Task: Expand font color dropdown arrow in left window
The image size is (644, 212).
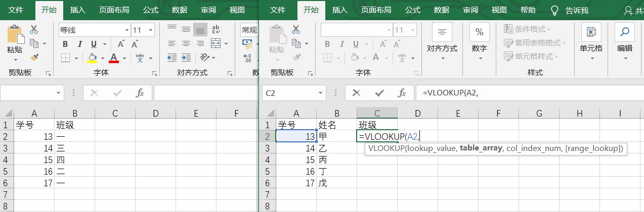Action: (124, 58)
